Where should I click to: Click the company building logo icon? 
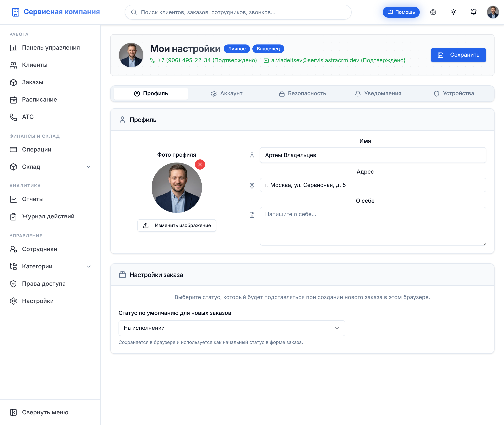(16, 12)
